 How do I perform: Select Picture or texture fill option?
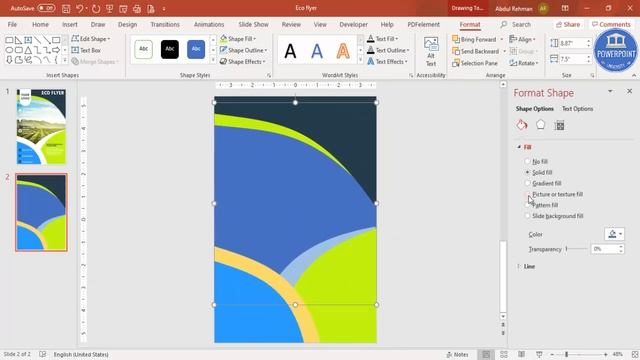(527, 194)
